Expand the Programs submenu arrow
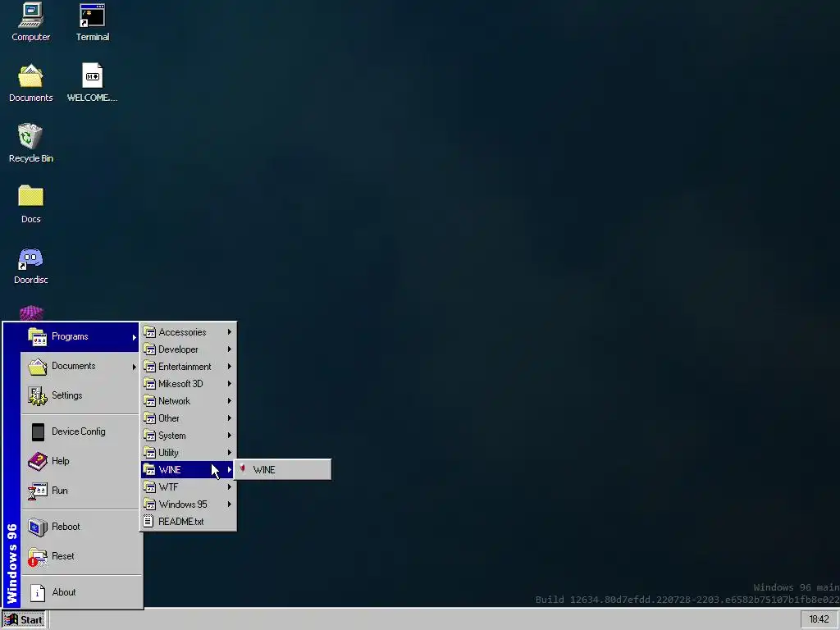Viewport: 840px width, 630px height. point(134,337)
